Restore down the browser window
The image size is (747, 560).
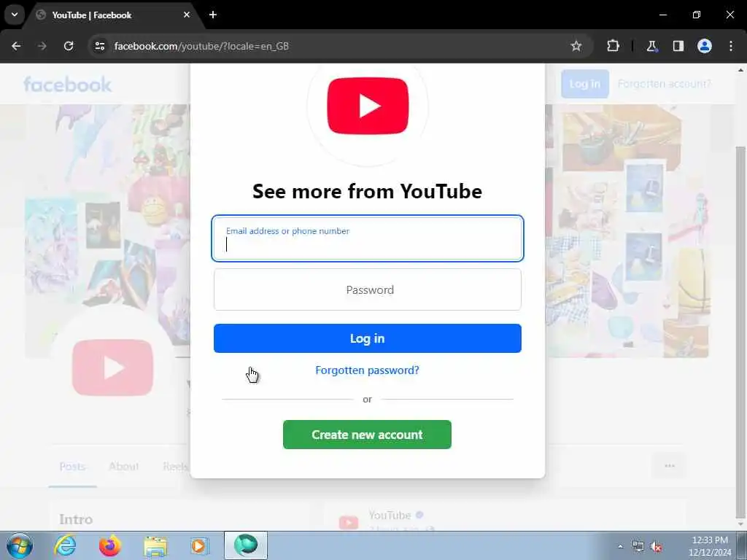(697, 15)
